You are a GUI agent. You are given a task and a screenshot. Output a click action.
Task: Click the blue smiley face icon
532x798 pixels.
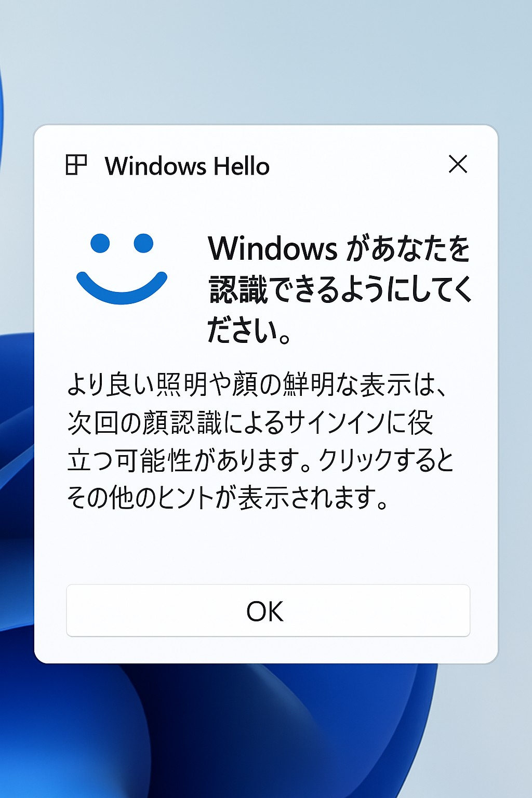click(122, 269)
